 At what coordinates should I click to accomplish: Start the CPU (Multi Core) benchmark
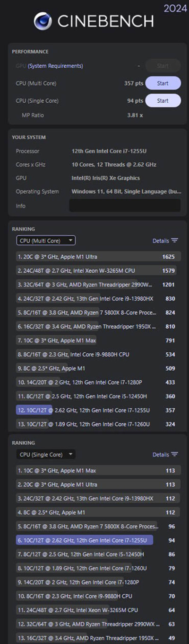(x=163, y=83)
